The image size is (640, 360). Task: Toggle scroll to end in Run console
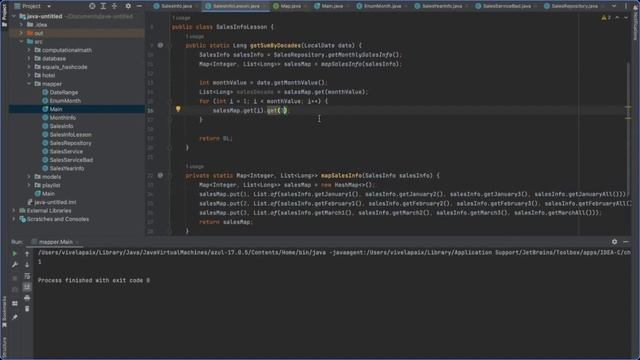[x=27, y=287]
